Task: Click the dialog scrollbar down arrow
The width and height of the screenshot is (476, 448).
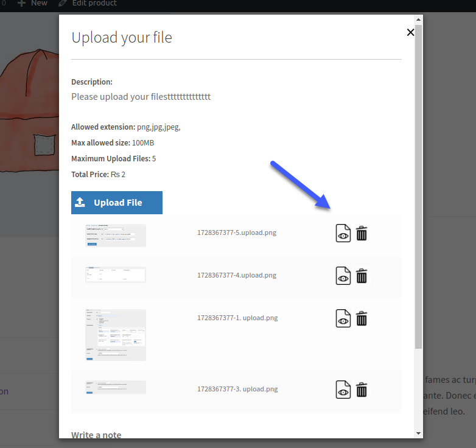Action: 419,433
